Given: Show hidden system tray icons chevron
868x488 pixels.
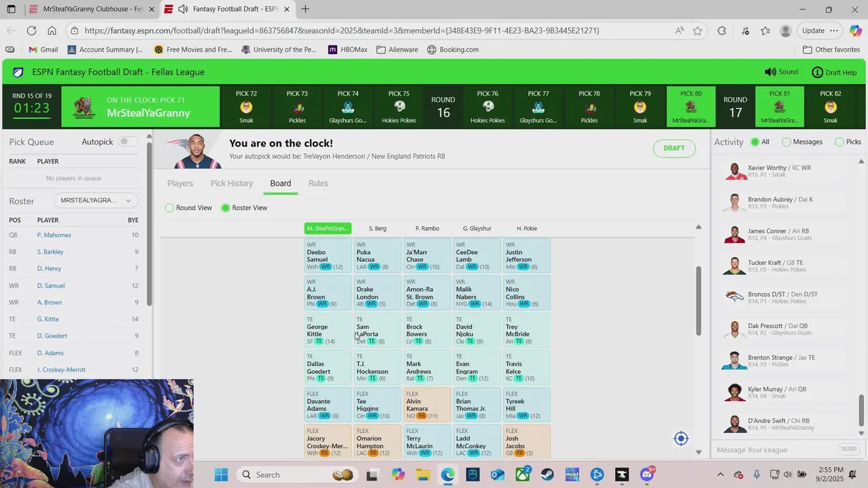Looking at the screenshot, I should [x=720, y=474].
